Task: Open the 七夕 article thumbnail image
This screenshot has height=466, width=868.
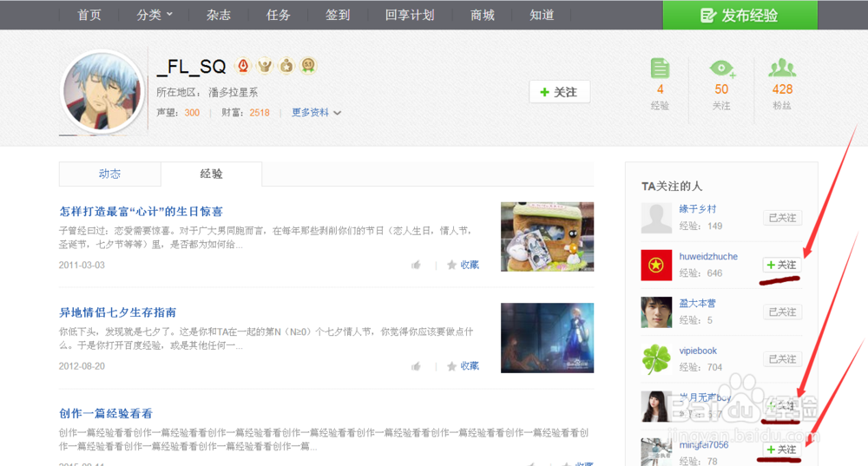Action: pyautogui.click(x=547, y=338)
